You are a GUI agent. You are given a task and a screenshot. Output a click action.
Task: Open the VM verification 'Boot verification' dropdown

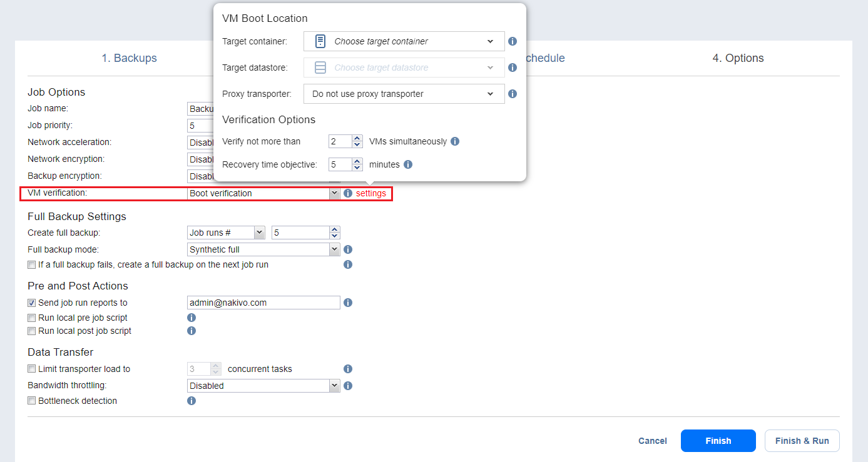[263, 193]
